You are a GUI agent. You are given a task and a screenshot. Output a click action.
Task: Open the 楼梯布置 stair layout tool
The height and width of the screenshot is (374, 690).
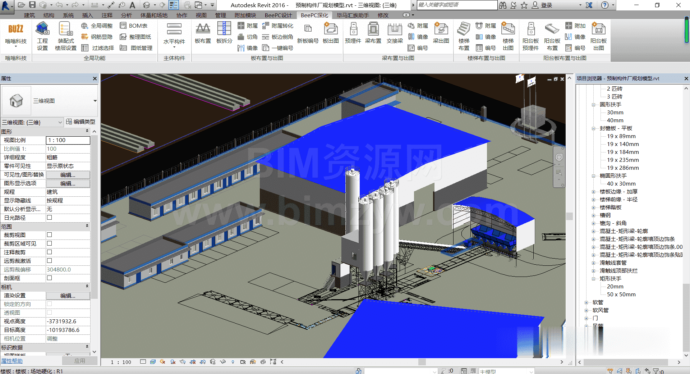(x=464, y=36)
